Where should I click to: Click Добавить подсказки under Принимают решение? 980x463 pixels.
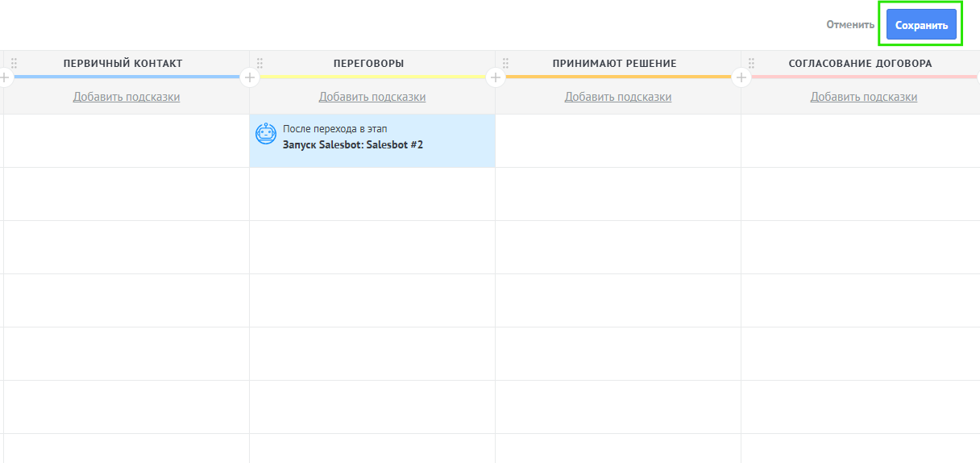618,97
